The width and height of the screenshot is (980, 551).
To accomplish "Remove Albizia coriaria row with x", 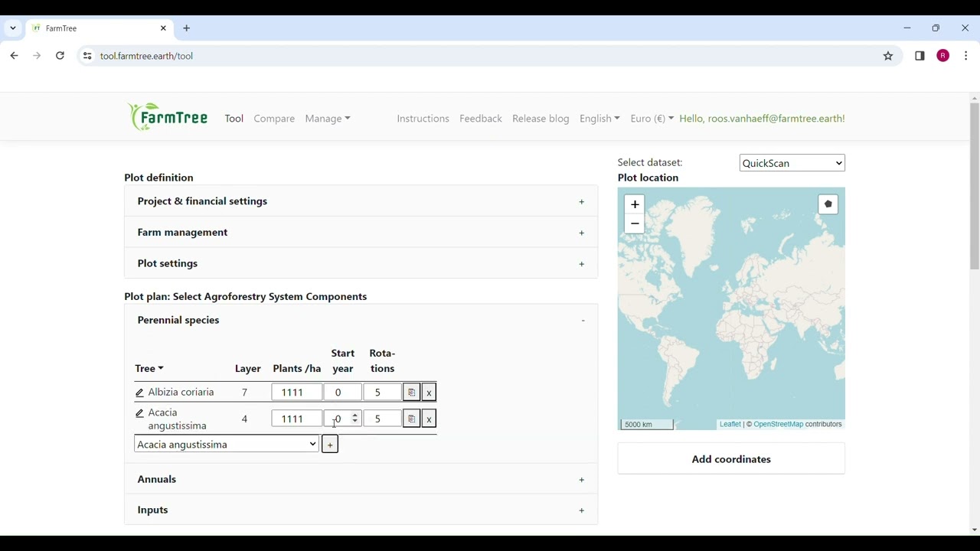I will click(429, 393).
